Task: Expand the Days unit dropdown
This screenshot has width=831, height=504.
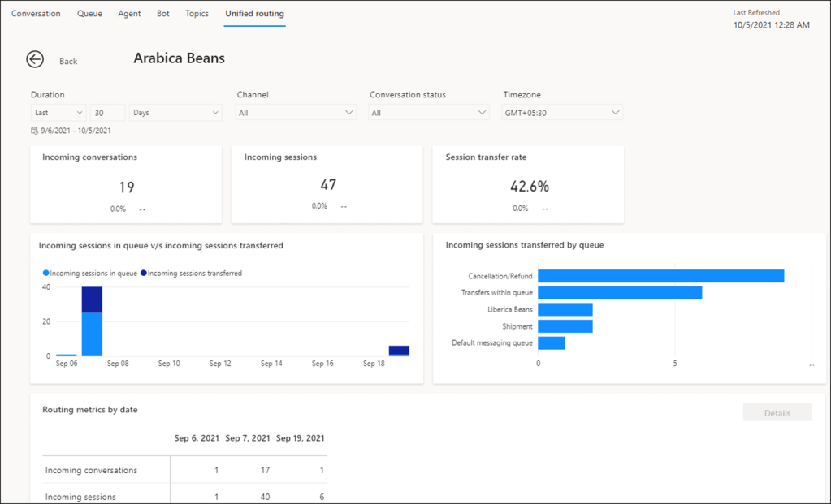Action: [175, 113]
